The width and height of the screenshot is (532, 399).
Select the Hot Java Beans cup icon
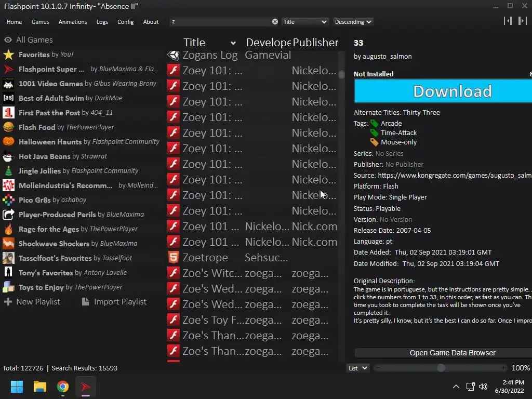point(8,156)
